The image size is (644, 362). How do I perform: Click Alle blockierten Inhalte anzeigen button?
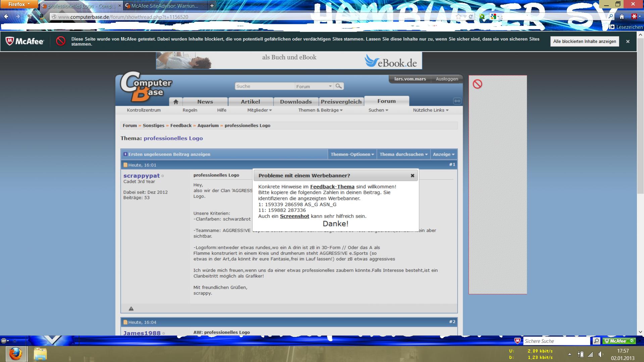coord(585,41)
